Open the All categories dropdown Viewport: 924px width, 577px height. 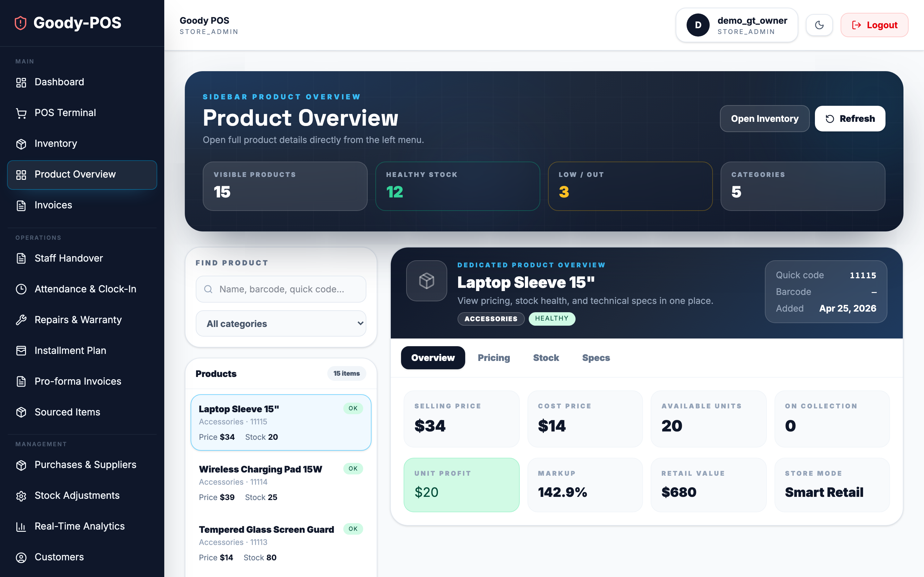click(281, 323)
